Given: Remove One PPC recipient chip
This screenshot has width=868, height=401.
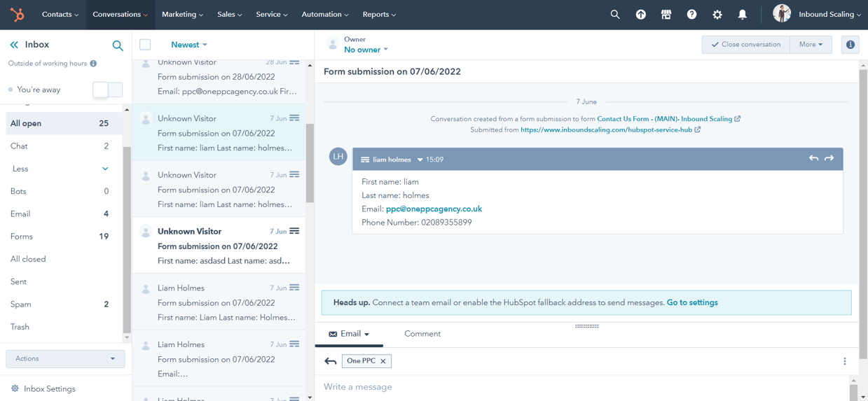Looking at the screenshot, I should 383,361.
